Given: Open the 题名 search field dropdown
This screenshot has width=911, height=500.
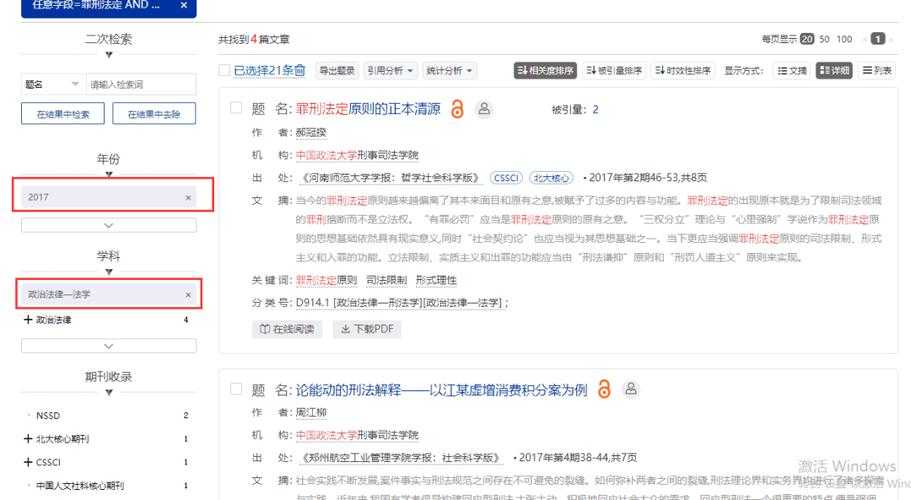Looking at the screenshot, I should coord(52,85).
